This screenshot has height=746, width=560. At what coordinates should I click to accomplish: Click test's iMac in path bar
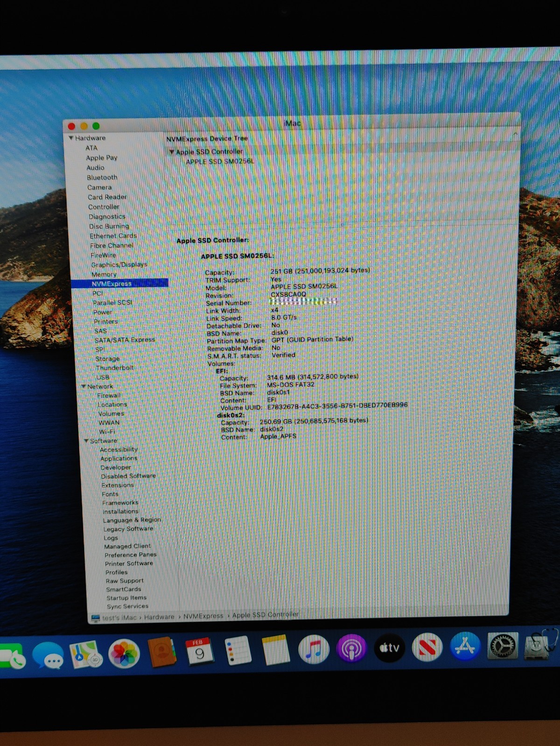119,617
